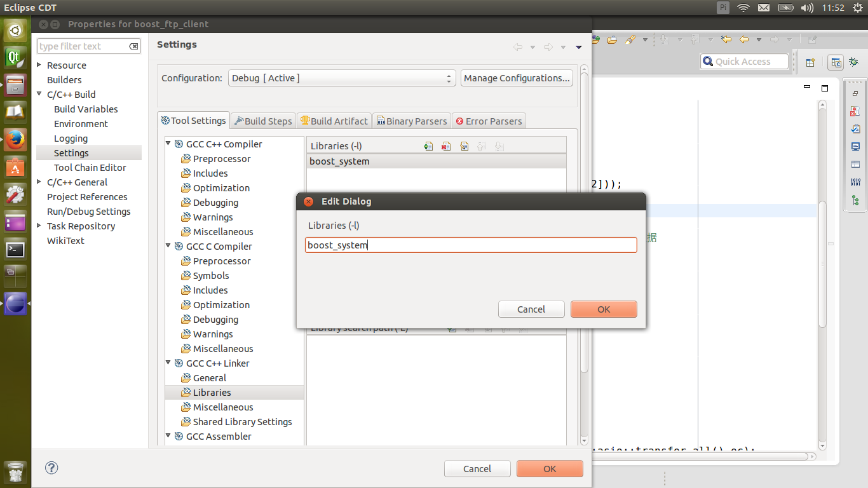Screen dimensions: 868x488
Task: Open Firefox from the Ubuntu launcher
Action: 15,140
